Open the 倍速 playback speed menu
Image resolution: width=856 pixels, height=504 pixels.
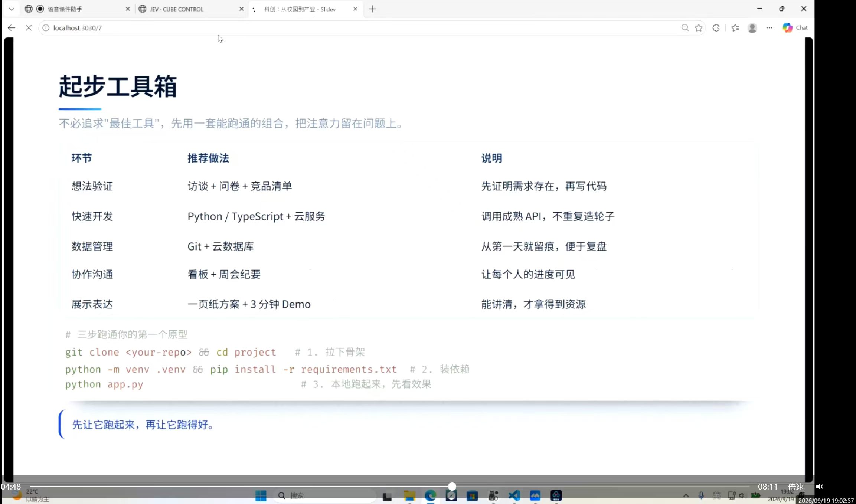(x=796, y=487)
